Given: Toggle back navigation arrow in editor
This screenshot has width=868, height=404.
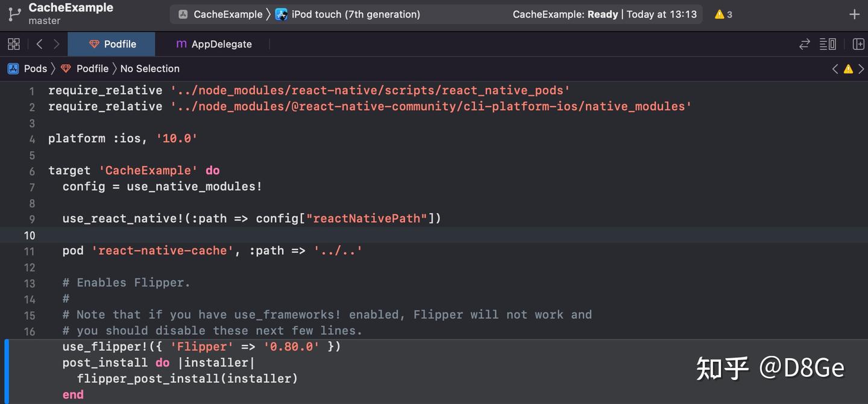Looking at the screenshot, I should tap(39, 43).
